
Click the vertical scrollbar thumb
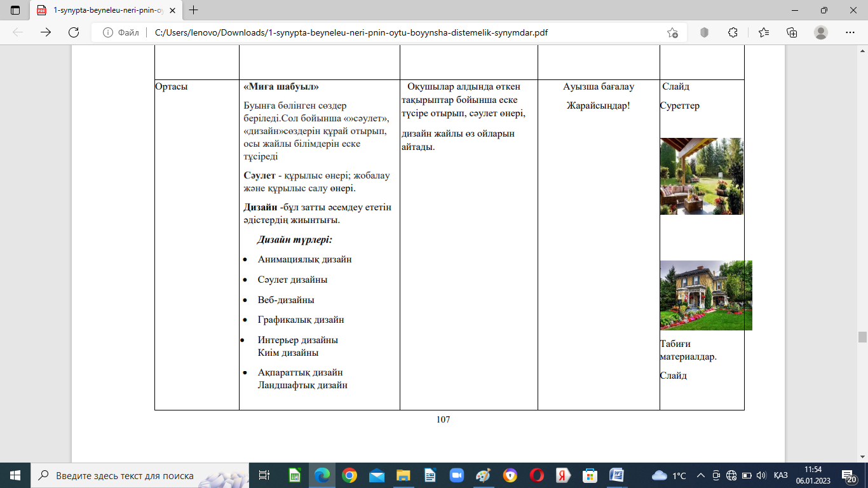tap(862, 337)
